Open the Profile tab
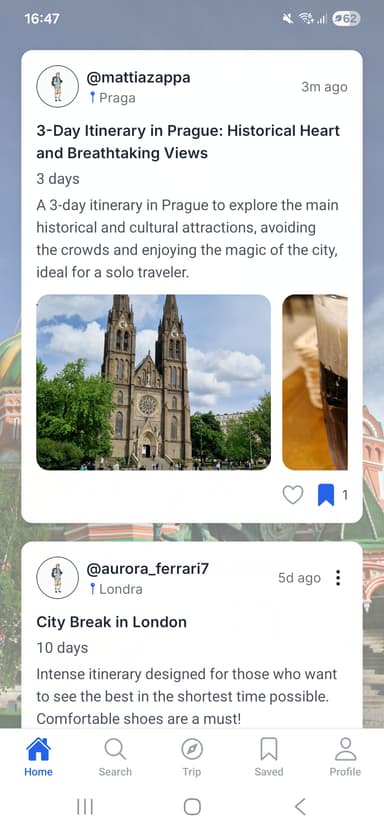The image size is (384, 832). coord(345,757)
